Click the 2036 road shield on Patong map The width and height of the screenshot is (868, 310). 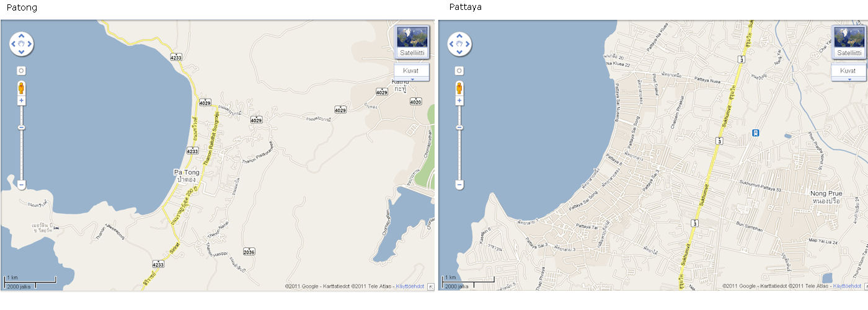(x=249, y=252)
